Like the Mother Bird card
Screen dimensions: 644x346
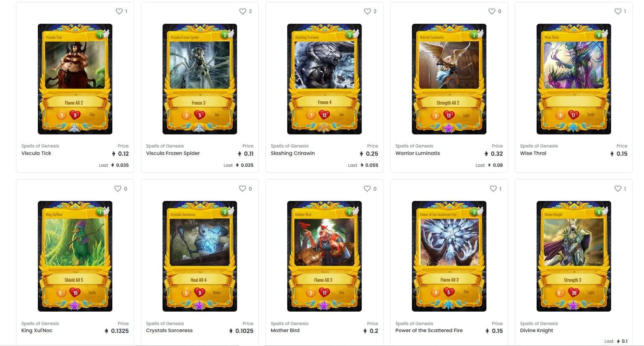pyautogui.click(x=367, y=188)
